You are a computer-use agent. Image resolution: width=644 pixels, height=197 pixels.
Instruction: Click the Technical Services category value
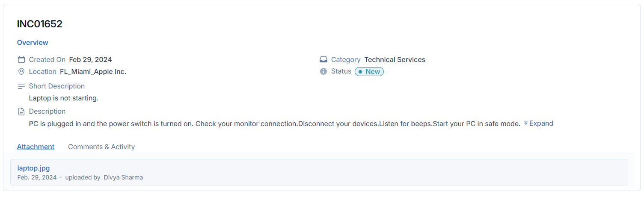[395, 59]
